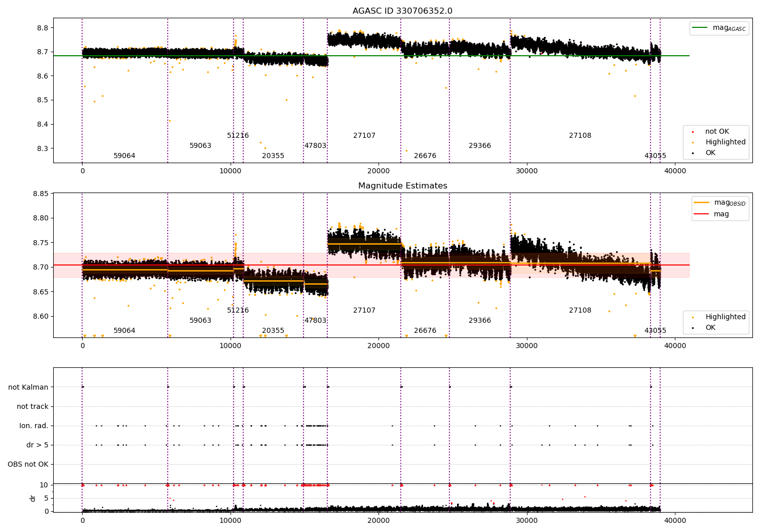Click obsid label 26676 in the Magnitude Estimates plot
Viewport: 760px width, 532px height.
coord(425,331)
